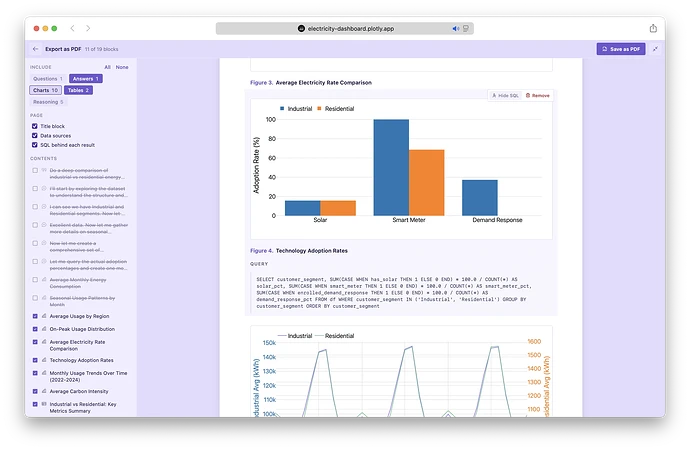Screen dimensions: 690x449
Task: Hide the SQL under the Technology Adoption chart
Action: coord(506,96)
